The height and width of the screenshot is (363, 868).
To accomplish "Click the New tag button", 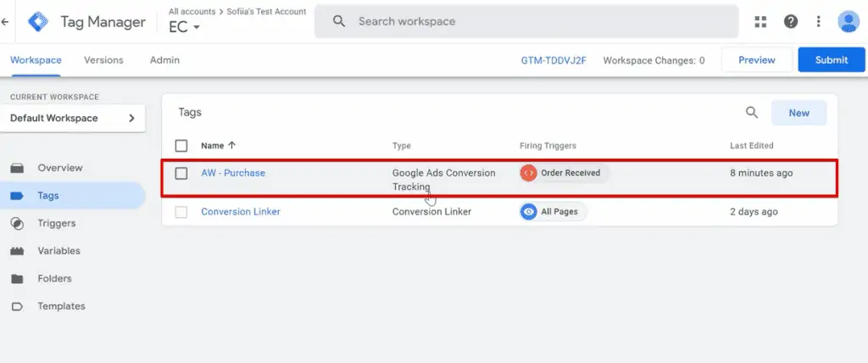I will (798, 113).
